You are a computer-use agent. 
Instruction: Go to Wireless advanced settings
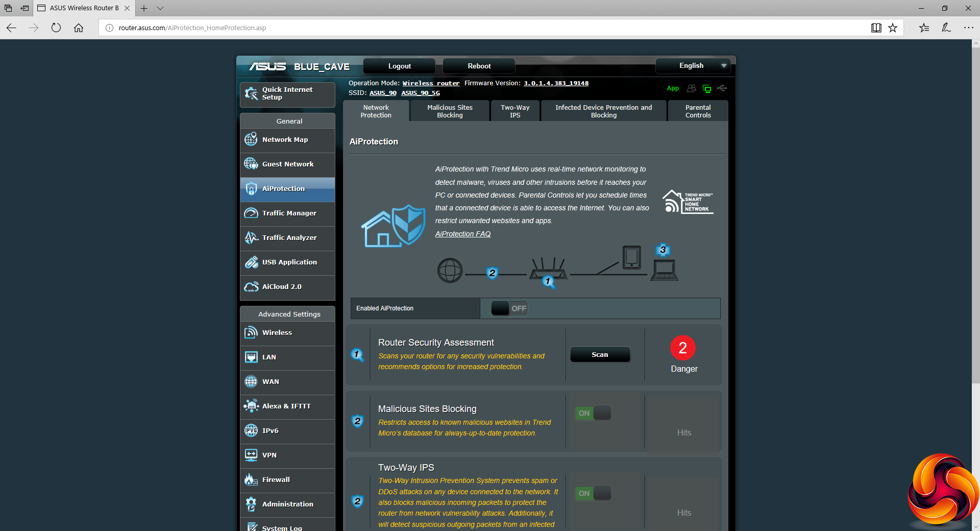tap(287, 333)
